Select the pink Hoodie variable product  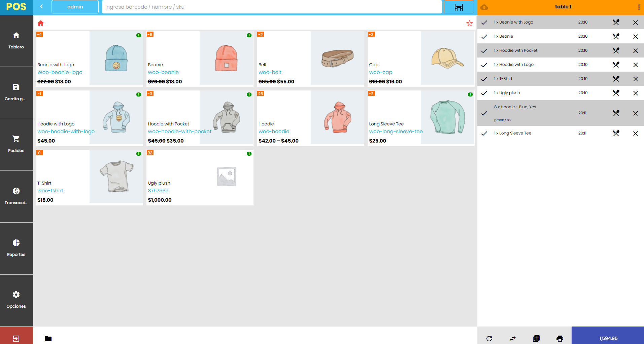[310, 118]
